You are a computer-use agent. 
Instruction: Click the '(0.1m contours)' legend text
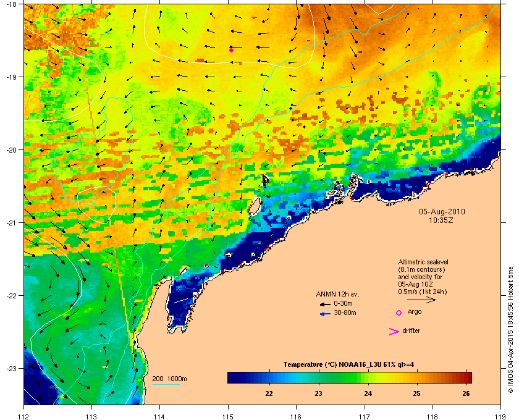[x=421, y=270]
